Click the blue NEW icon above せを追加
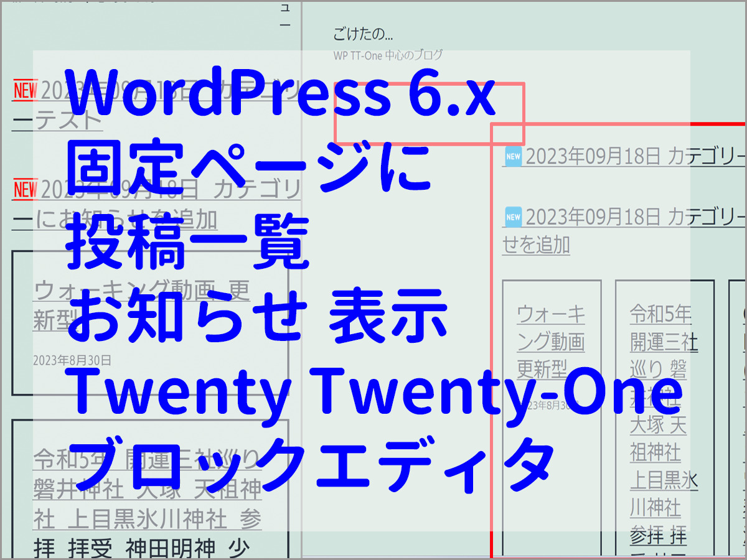This screenshot has width=747, height=560. point(513,217)
